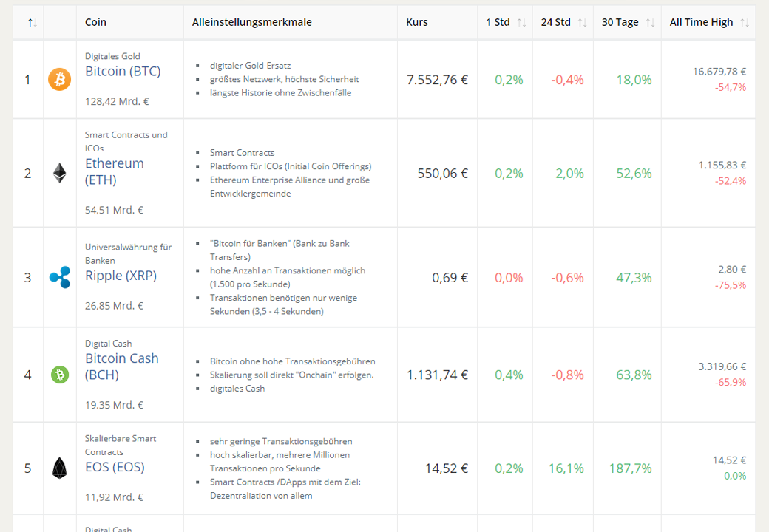Click Ripple 1h change 0,0%
This screenshot has height=532, width=769.
pyautogui.click(x=509, y=277)
